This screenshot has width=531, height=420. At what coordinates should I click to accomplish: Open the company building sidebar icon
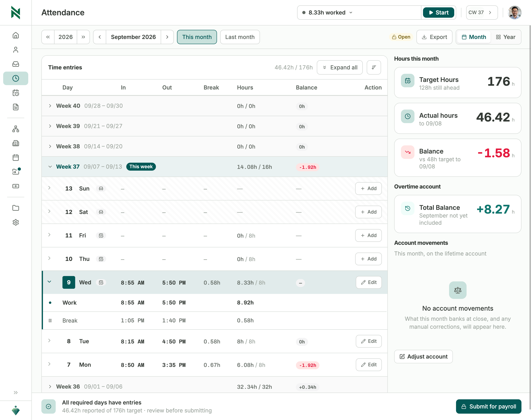(x=16, y=143)
